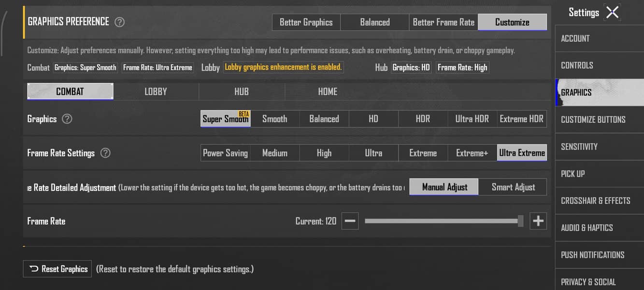This screenshot has width=644, height=290.
Task: Decrease frame rate with minus button
Action: (350, 221)
